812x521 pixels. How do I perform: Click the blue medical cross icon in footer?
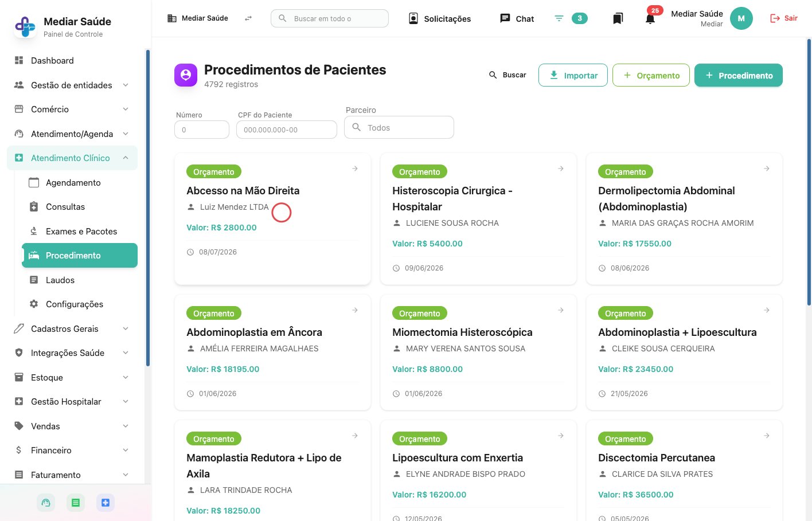[106, 503]
